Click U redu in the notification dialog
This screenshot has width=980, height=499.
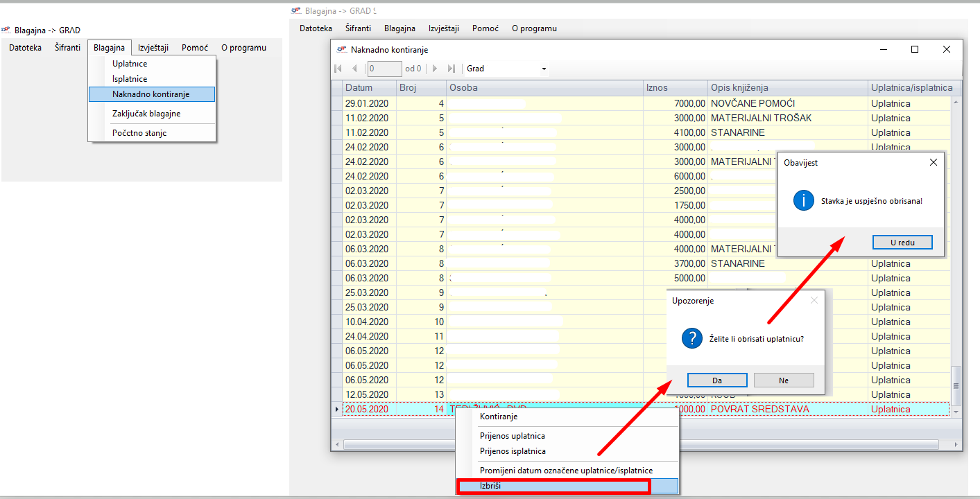[902, 243]
